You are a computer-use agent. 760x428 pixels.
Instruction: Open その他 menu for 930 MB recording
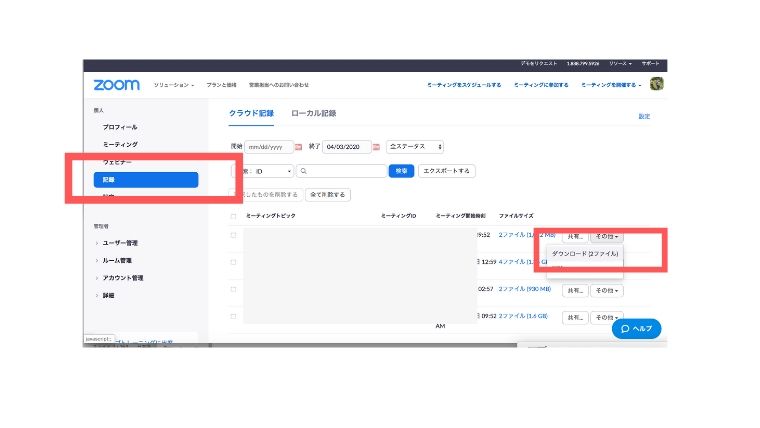click(x=607, y=290)
